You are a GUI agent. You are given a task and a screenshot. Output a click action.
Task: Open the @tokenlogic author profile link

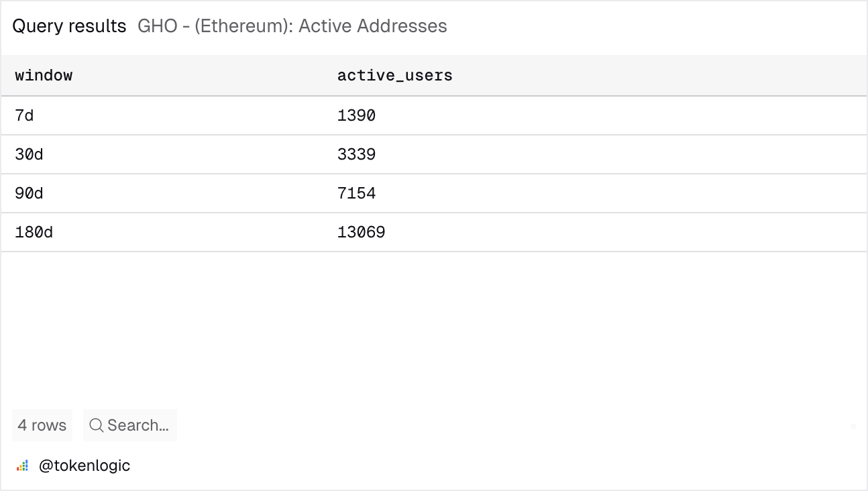tap(84, 466)
